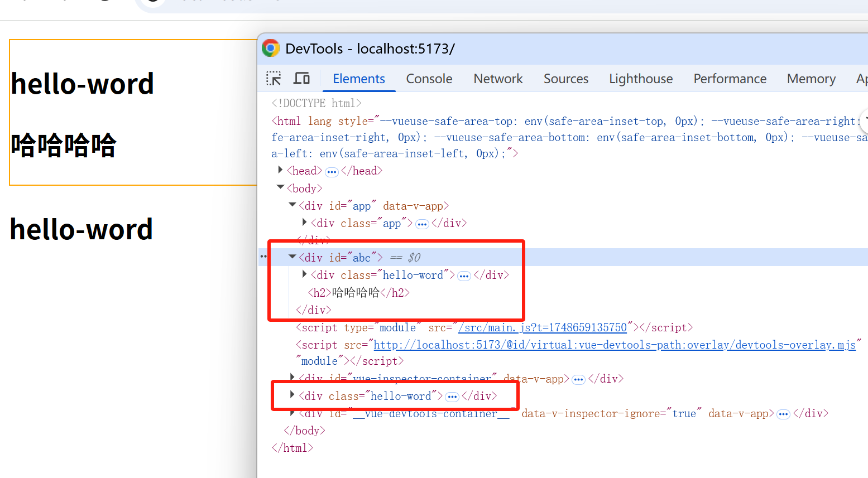Image resolution: width=868 pixels, height=478 pixels.
Task: Click ellipsis badge of hello-word inside abc
Action: click(464, 276)
